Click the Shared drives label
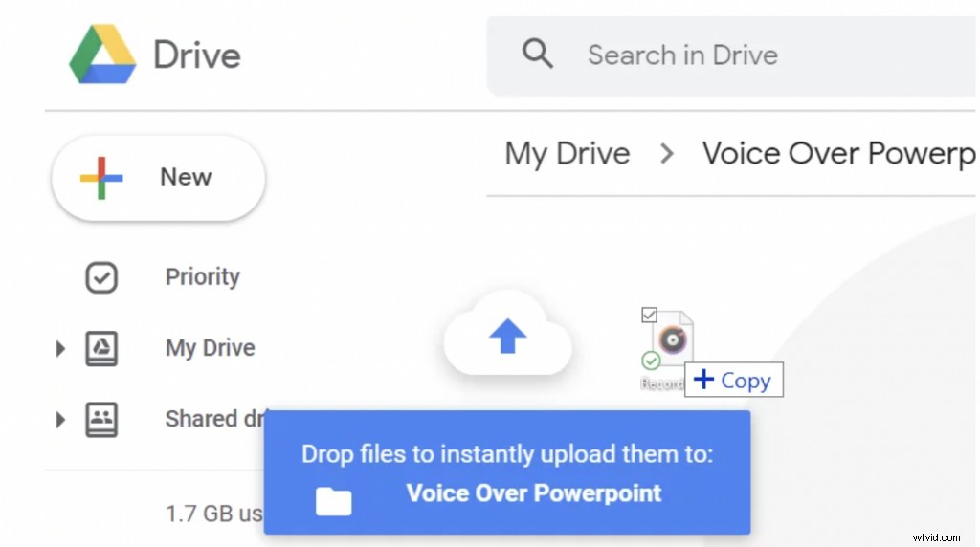The width and height of the screenshot is (980, 547). point(214,419)
